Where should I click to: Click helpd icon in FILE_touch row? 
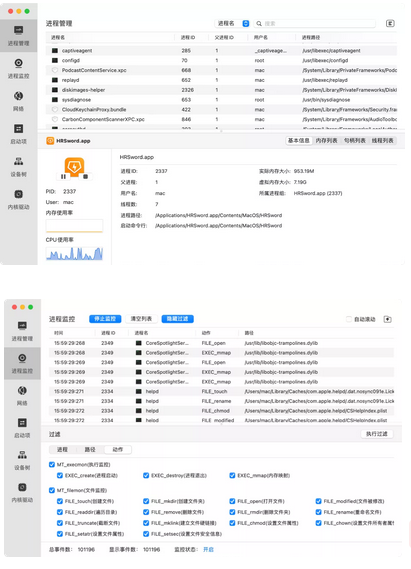(x=138, y=392)
